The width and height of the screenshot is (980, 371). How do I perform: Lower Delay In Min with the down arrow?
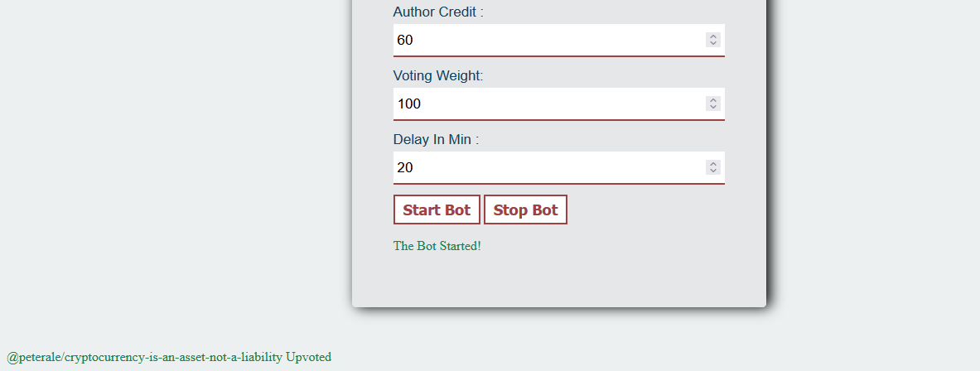(713, 171)
